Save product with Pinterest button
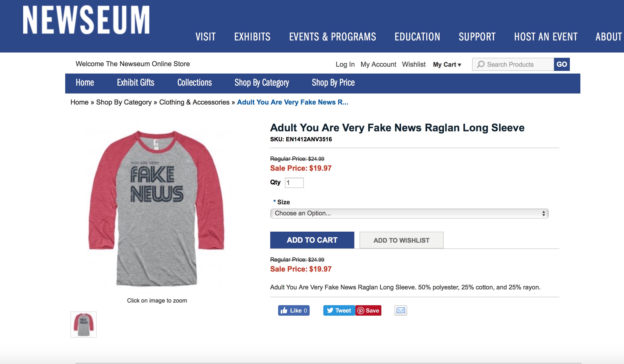Screen dimensions: 624x364 pyautogui.click(x=368, y=310)
